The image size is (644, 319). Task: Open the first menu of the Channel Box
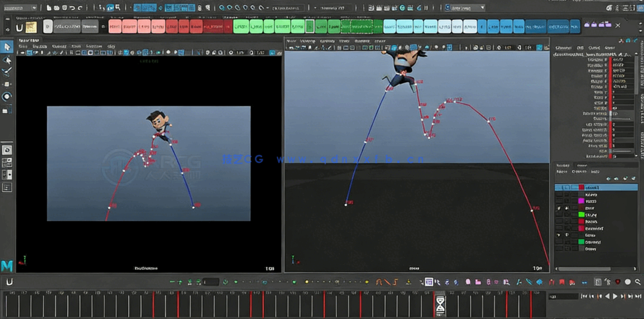click(563, 48)
